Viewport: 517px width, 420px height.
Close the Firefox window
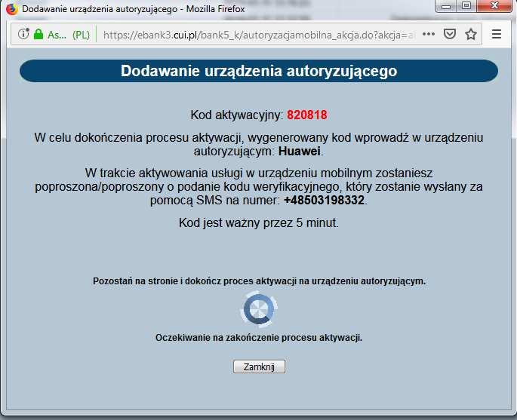pos(494,6)
